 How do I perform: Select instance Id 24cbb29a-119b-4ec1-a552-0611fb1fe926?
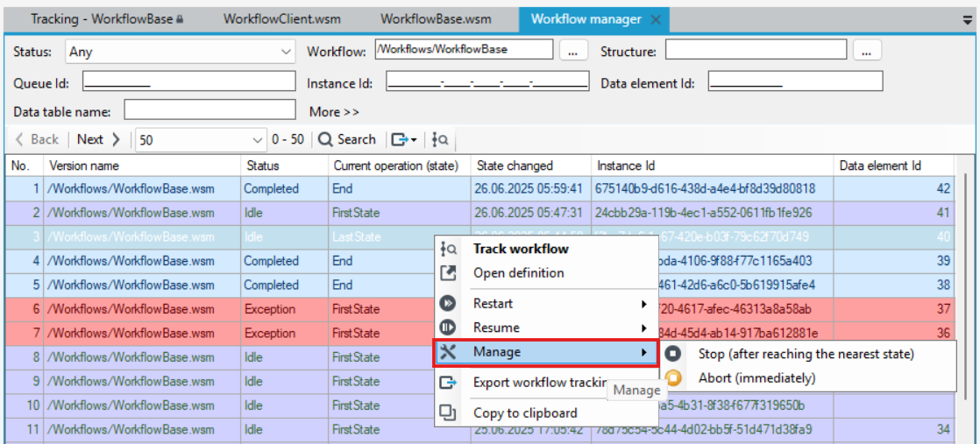pos(713,213)
